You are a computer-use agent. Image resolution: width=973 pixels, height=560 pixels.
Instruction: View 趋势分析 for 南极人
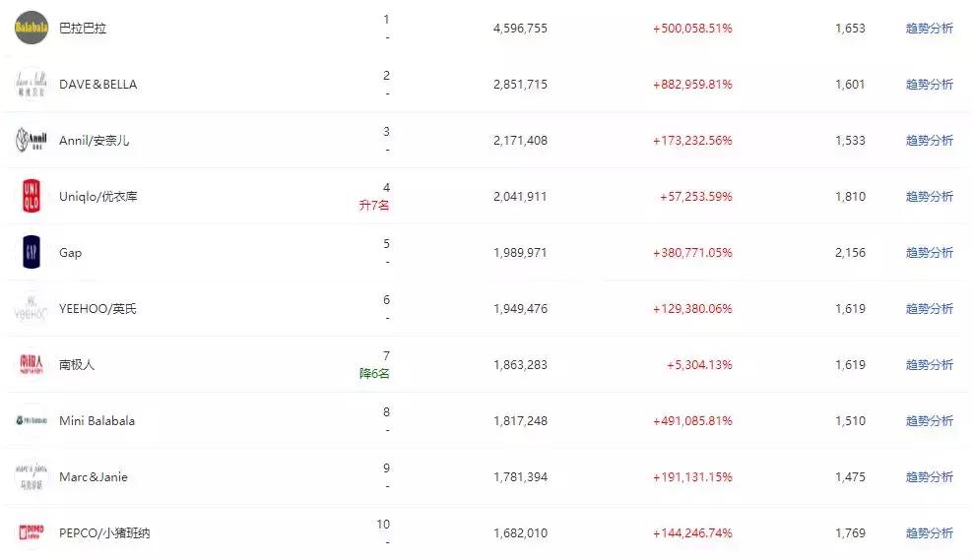pyautogui.click(x=929, y=365)
